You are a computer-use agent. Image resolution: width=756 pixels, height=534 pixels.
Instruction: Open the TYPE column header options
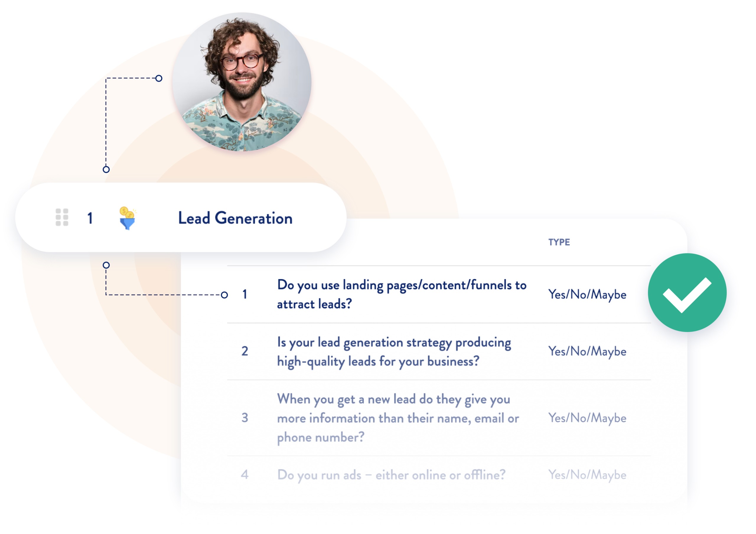tap(559, 242)
